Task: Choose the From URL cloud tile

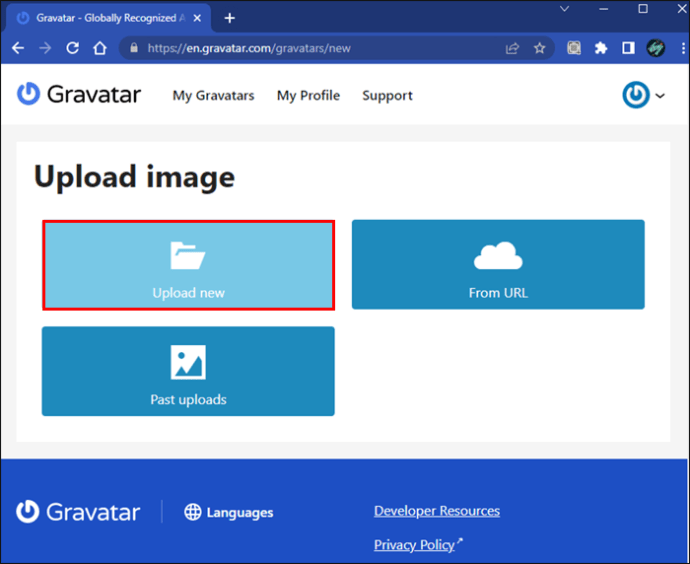Action: click(x=498, y=264)
